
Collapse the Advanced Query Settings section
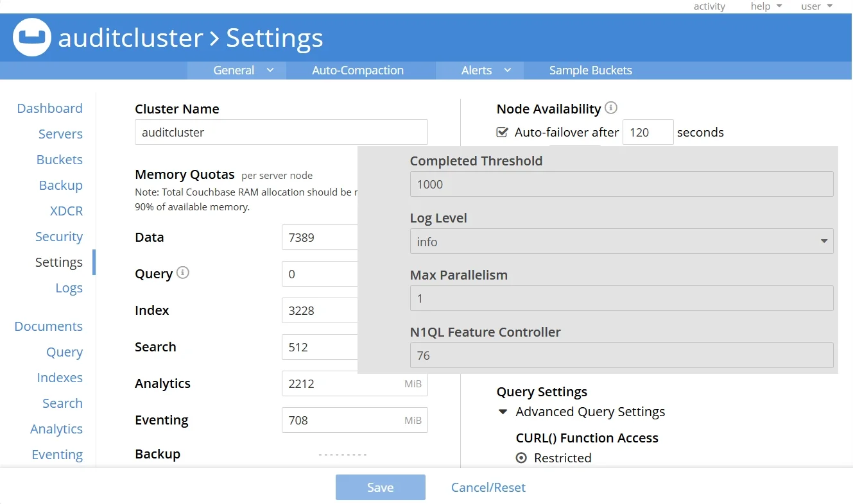pyautogui.click(x=503, y=412)
